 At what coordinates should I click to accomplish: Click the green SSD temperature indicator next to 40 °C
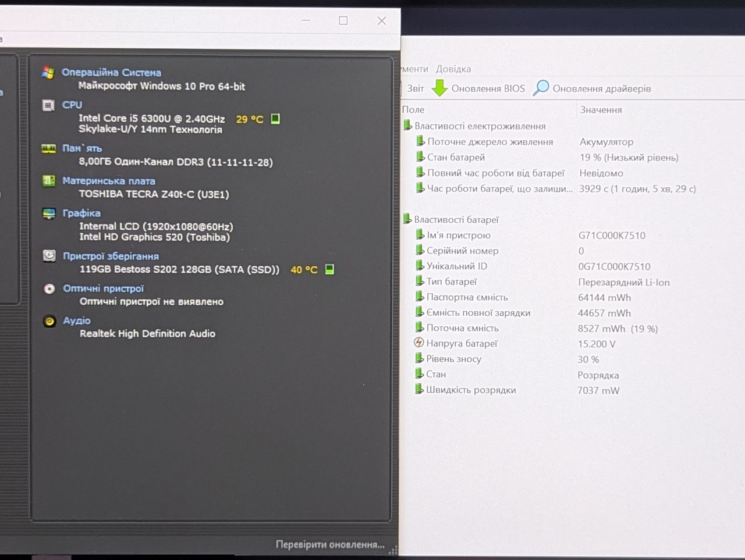tap(329, 269)
